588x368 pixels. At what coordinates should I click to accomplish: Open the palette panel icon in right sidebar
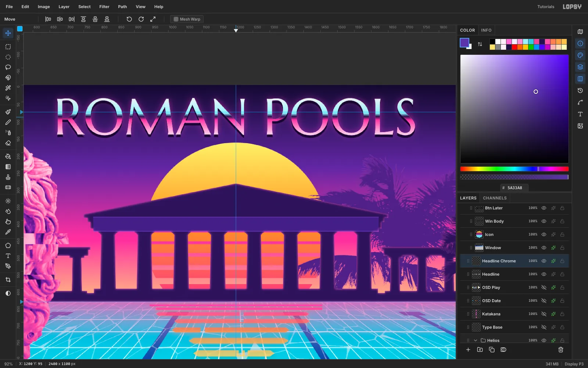[x=580, y=55]
